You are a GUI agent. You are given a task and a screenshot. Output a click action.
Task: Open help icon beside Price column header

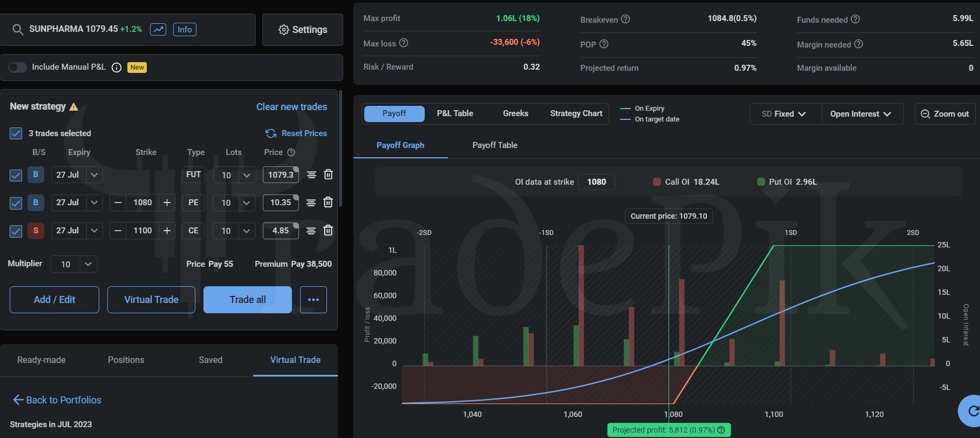[x=291, y=152]
